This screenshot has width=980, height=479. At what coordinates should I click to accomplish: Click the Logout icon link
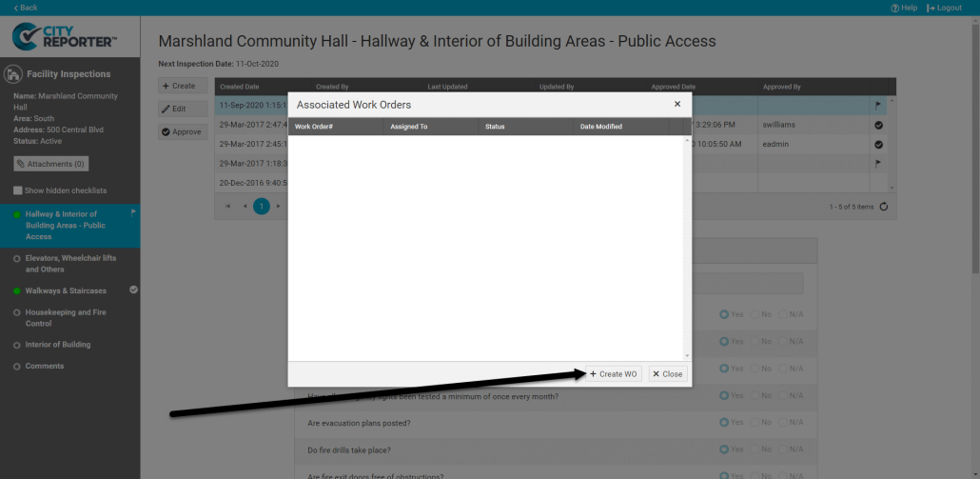tap(944, 8)
